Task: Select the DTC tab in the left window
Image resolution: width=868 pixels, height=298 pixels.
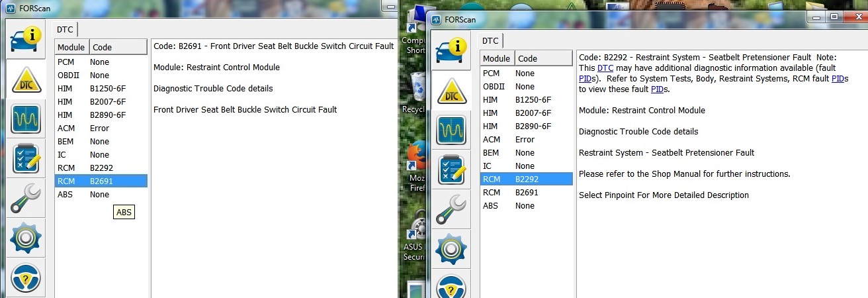Action: [65, 29]
